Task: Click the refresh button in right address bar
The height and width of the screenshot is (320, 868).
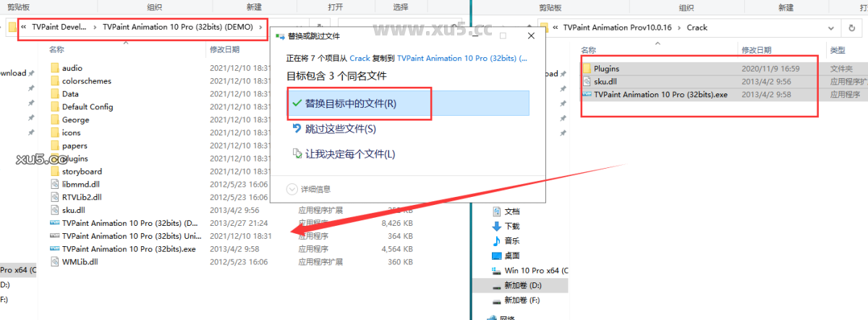Action: (851, 28)
